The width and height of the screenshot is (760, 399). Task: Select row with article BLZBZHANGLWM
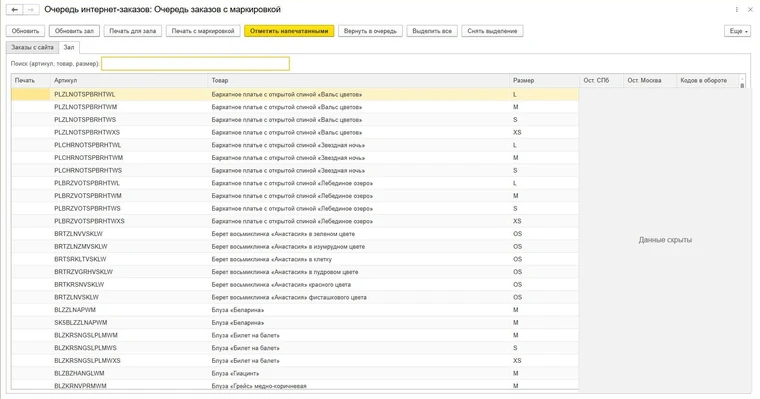[295, 373]
